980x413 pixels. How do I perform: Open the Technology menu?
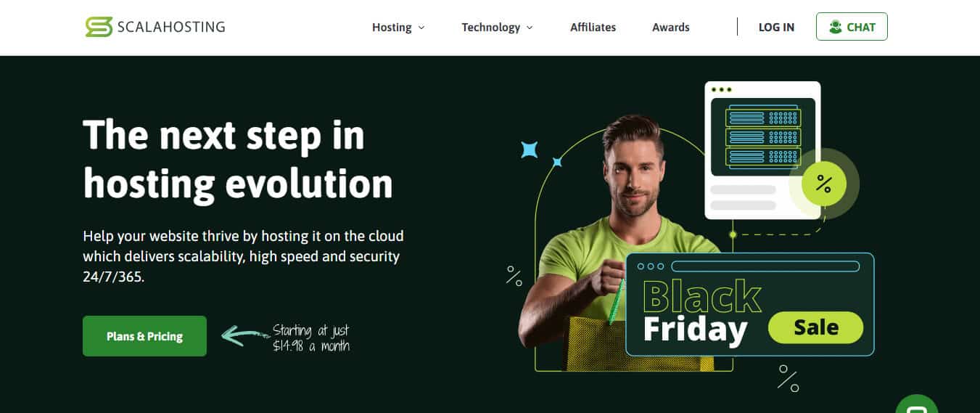pos(497,27)
